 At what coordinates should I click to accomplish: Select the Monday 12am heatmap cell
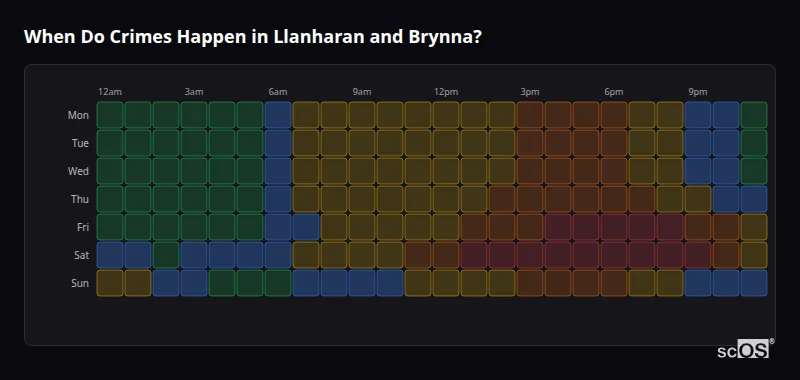point(110,115)
